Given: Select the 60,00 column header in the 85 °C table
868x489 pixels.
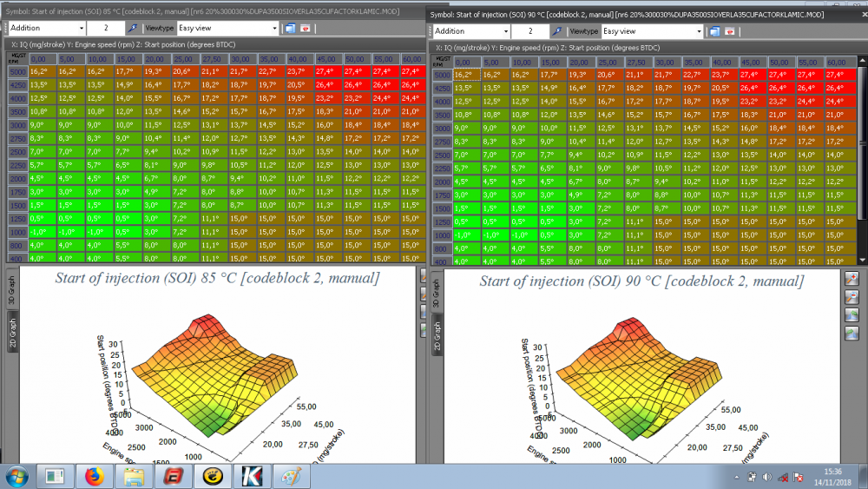Looking at the screenshot, I should coord(411,59).
